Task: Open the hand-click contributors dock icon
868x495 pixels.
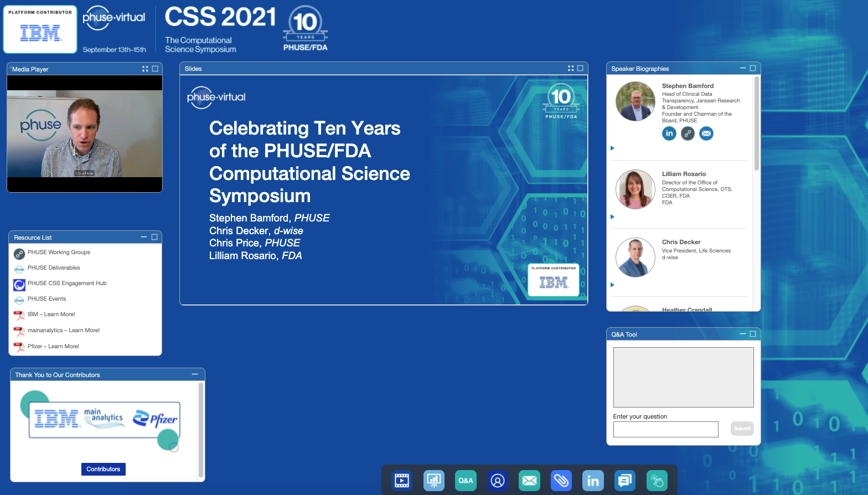Action: point(657,481)
